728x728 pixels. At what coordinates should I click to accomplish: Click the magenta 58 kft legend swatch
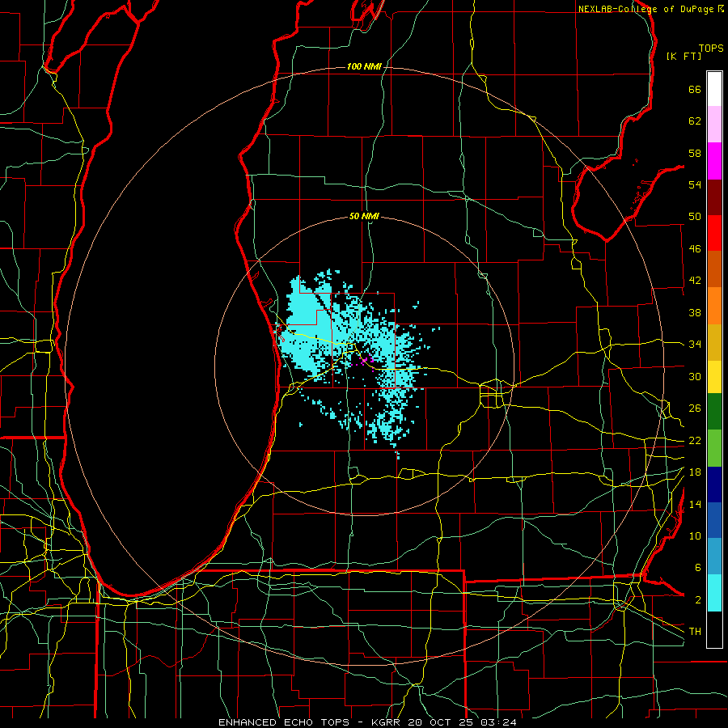click(714, 161)
